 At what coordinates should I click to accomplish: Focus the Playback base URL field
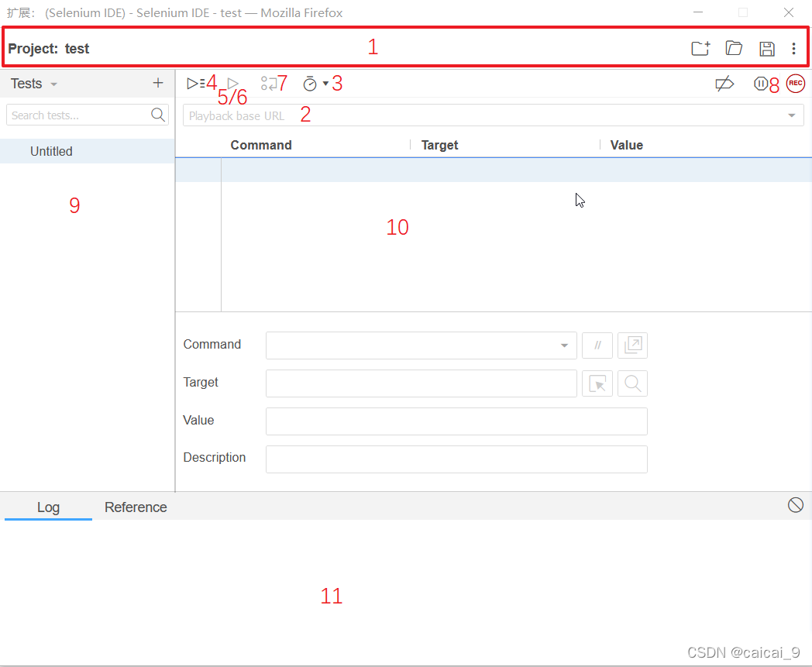[x=493, y=115]
